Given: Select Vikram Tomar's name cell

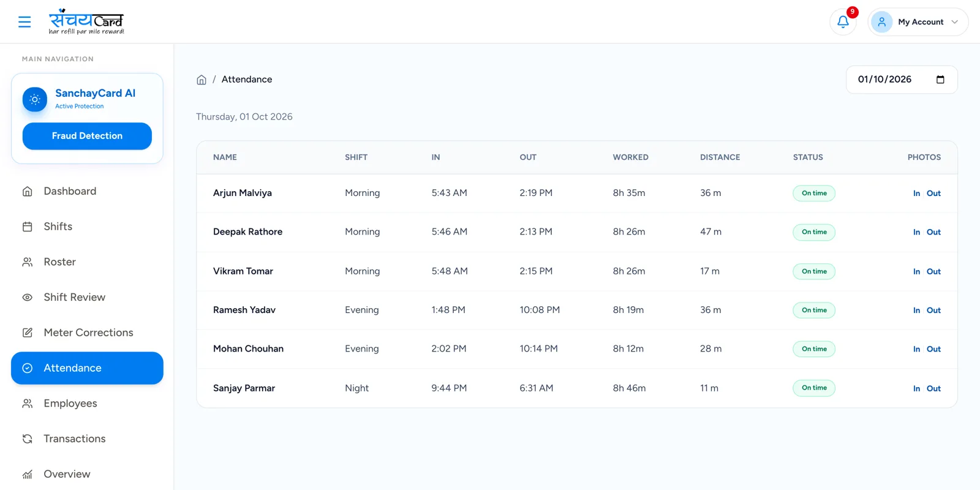Looking at the screenshot, I should pyautogui.click(x=243, y=271).
